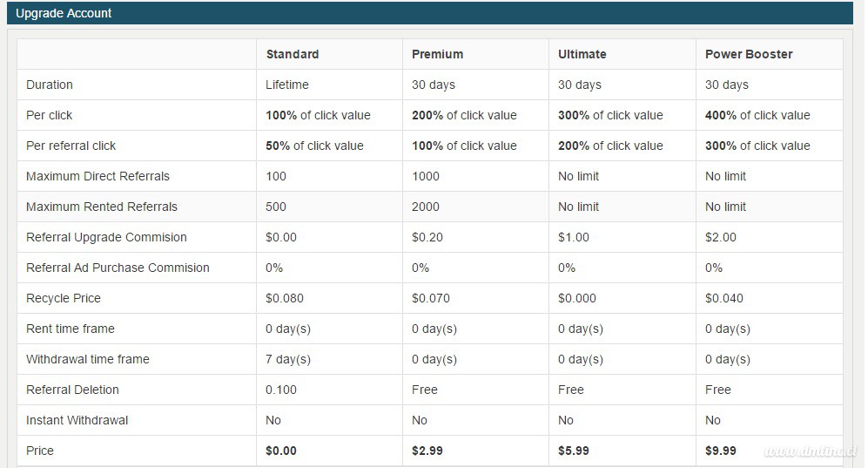Select the Standard column header
This screenshot has width=868, height=468.
(x=293, y=54)
